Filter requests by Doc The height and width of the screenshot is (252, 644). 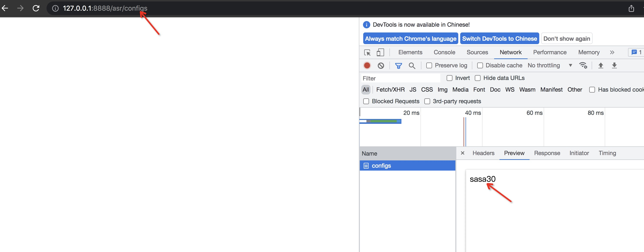pos(495,90)
